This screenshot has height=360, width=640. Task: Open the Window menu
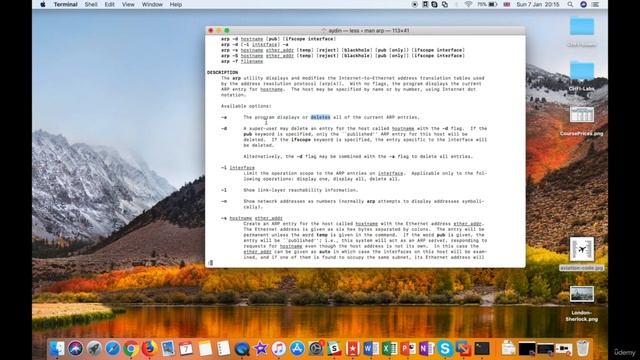(152, 4)
